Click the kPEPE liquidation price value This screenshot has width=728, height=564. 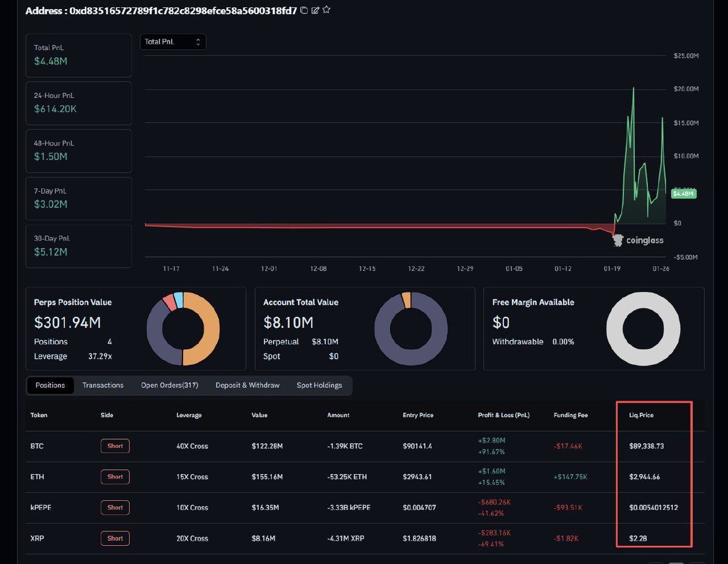[653, 508]
